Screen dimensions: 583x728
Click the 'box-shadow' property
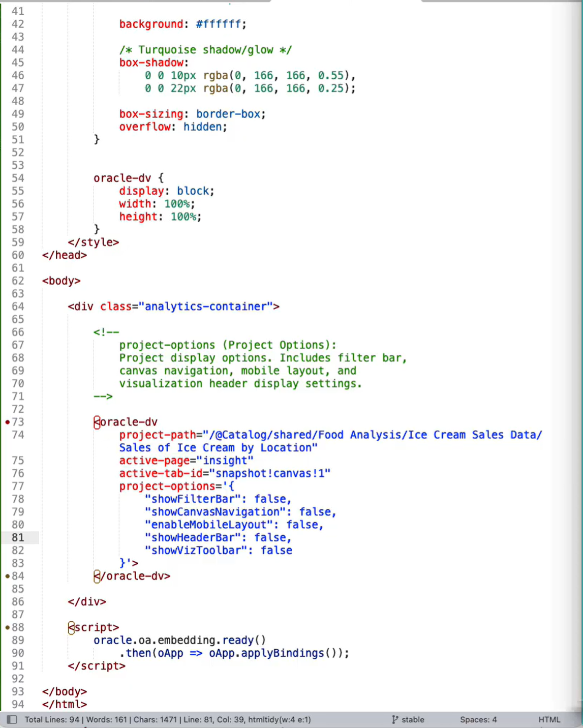click(x=151, y=63)
